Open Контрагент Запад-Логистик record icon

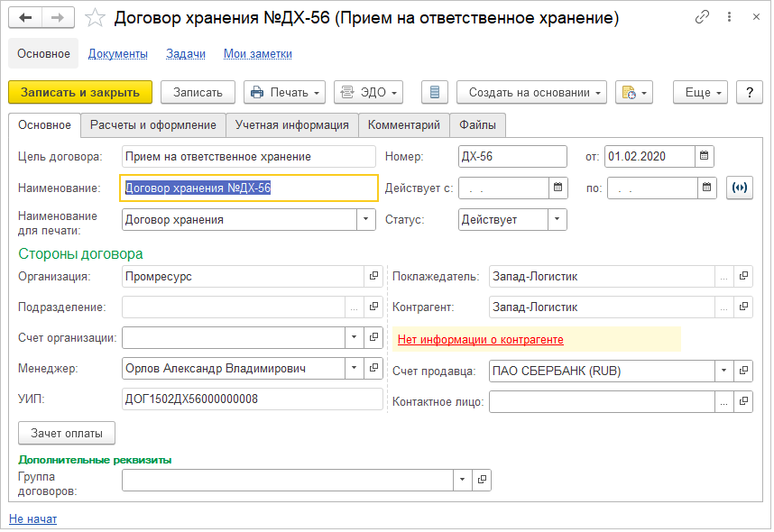pos(743,307)
